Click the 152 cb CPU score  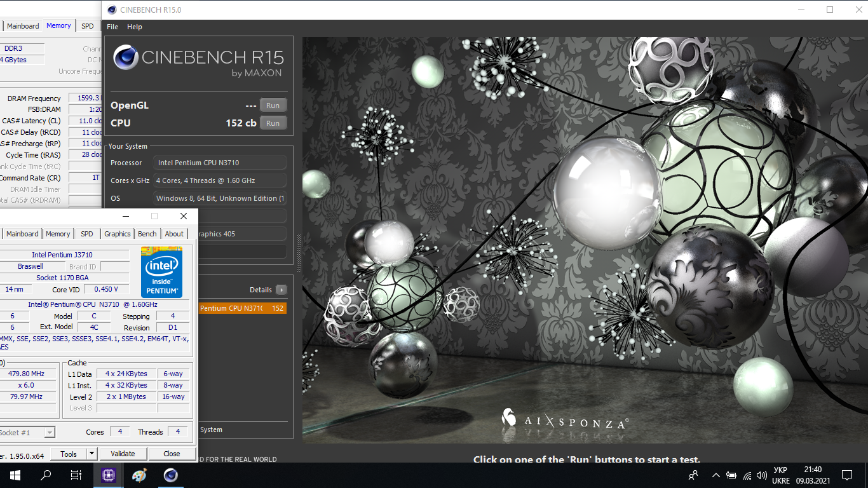click(x=241, y=123)
